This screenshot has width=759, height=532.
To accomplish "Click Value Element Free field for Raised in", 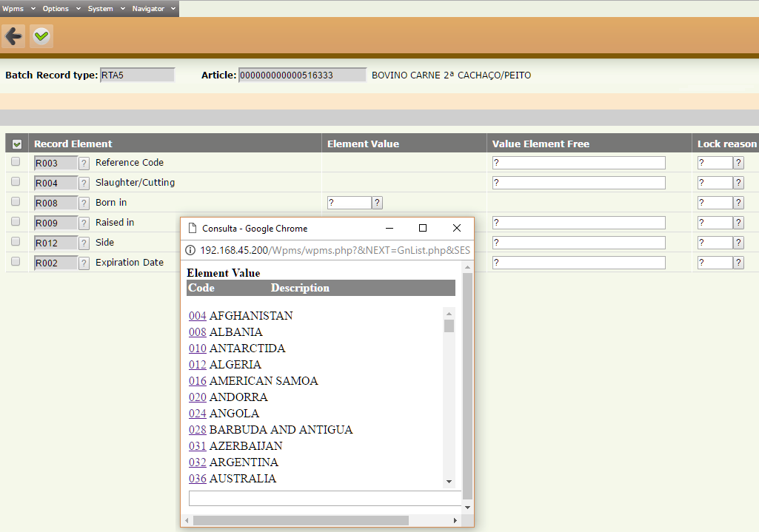I will click(x=579, y=223).
